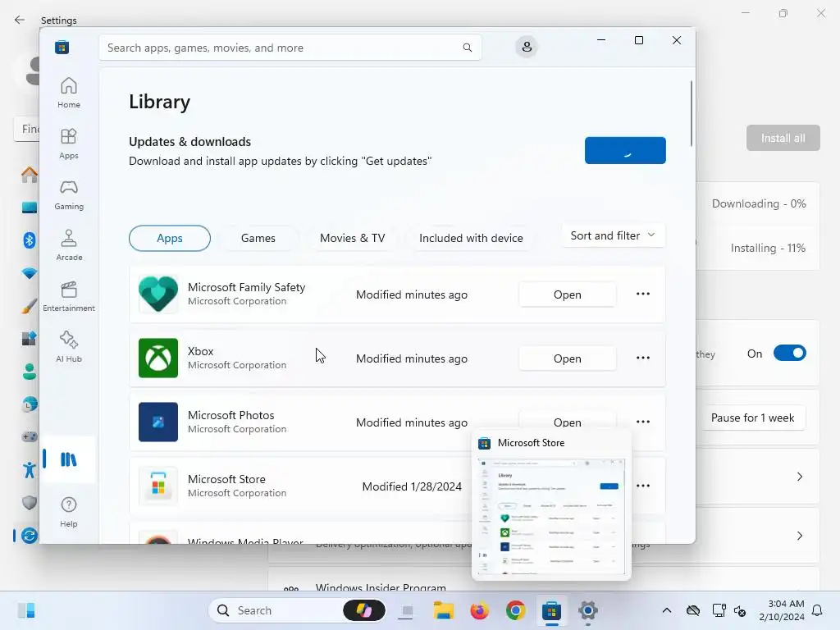
Task: Open more options for Xbox
Action: point(643,358)
